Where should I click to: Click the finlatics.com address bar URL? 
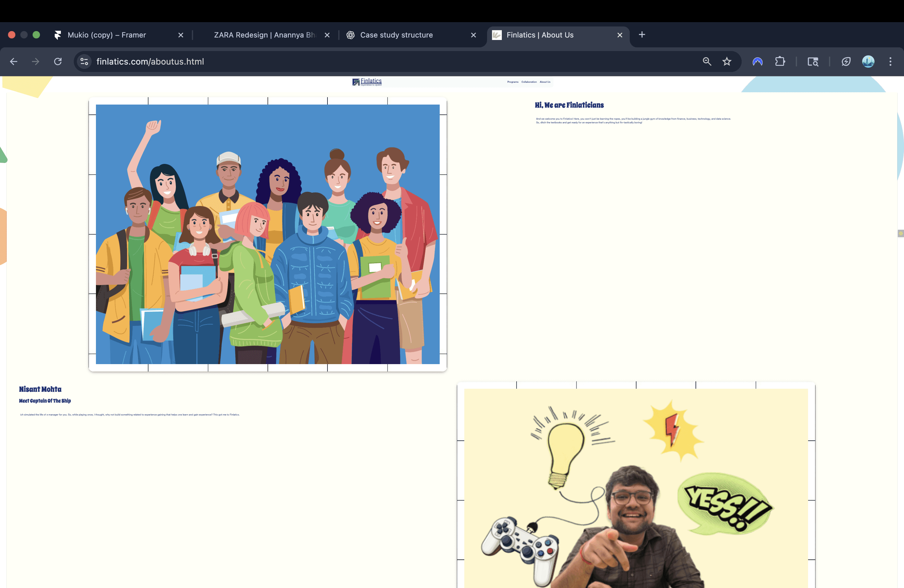(x=150, y=62)
